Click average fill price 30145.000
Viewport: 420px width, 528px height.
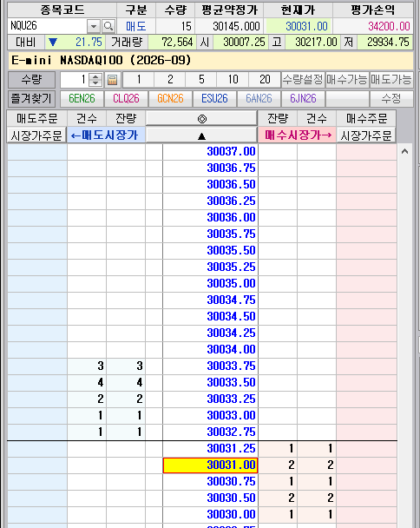point(229,26)
